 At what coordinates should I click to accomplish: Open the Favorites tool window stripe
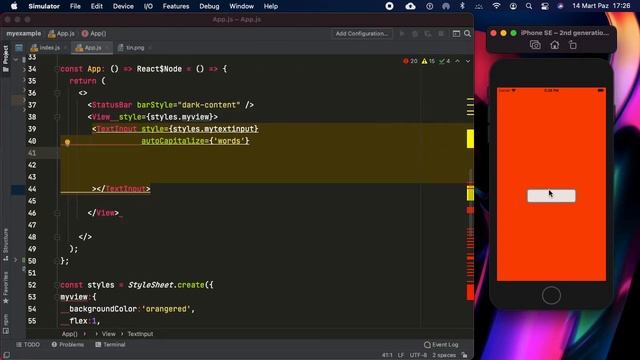click(x=6, y=288)
